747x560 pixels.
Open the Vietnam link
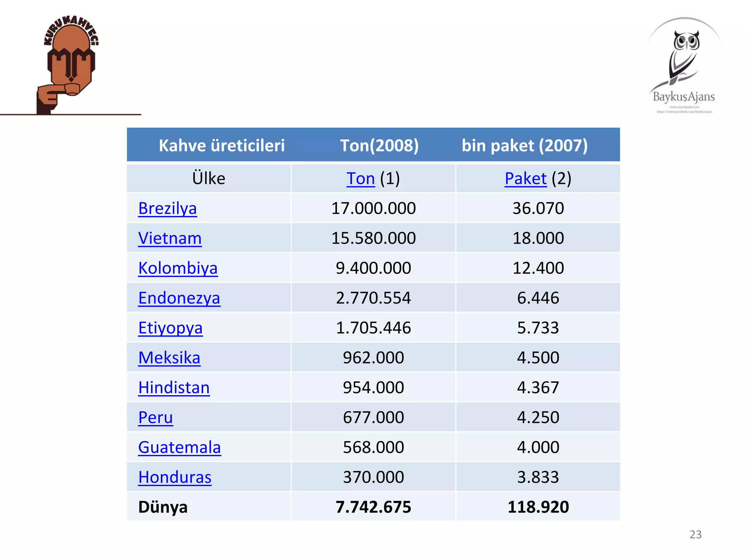(170, 238)
